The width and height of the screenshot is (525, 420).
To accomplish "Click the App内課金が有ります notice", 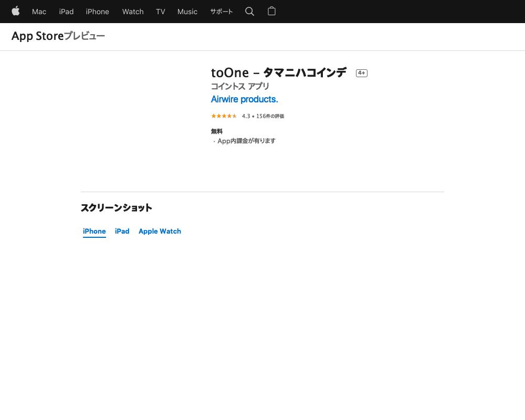I will (246, 141).
